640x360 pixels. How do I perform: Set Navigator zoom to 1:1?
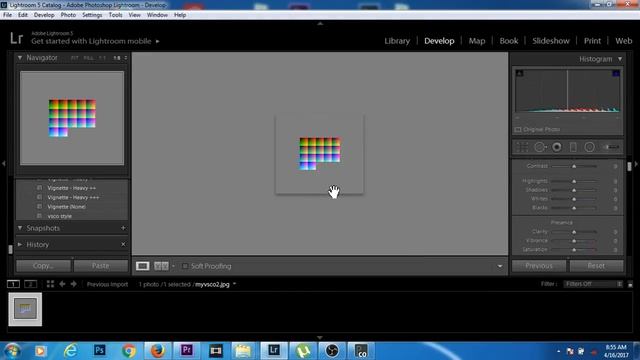point(102,58)
